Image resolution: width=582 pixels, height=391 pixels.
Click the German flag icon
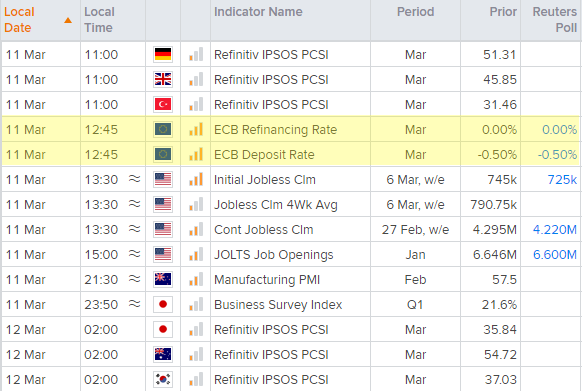coord(163,55)
